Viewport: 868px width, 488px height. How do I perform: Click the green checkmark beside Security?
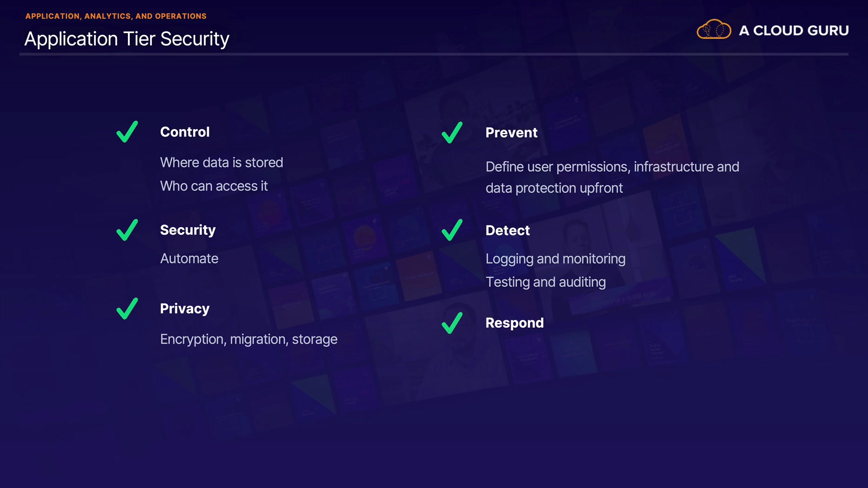coord(127,230)
